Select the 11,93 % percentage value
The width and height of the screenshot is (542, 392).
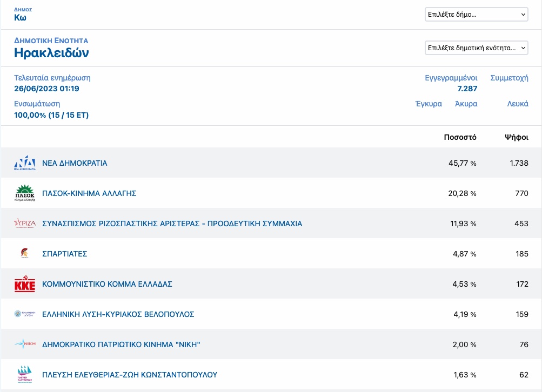[463, 224]
